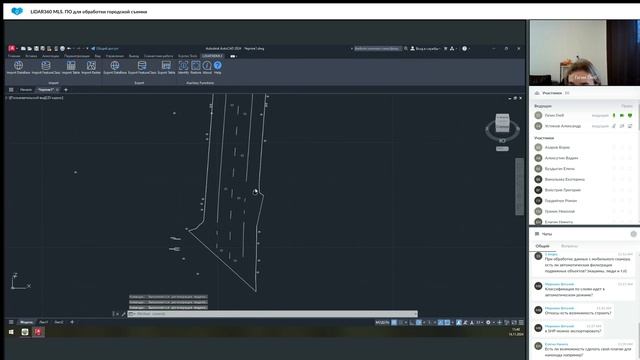640x360 pixels.
Task: Click the status bar customization menu icon
Action: click(521, 322)
